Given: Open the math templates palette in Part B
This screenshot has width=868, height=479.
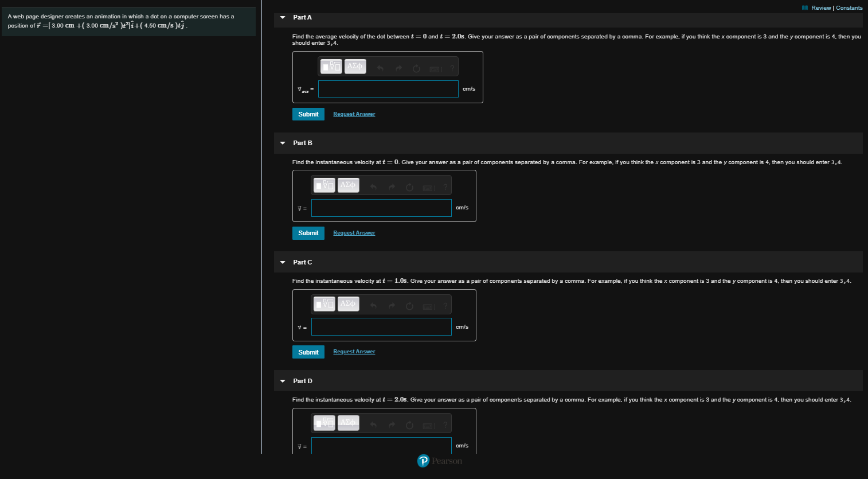Looking at the screenshot, I should click(323, 185).
